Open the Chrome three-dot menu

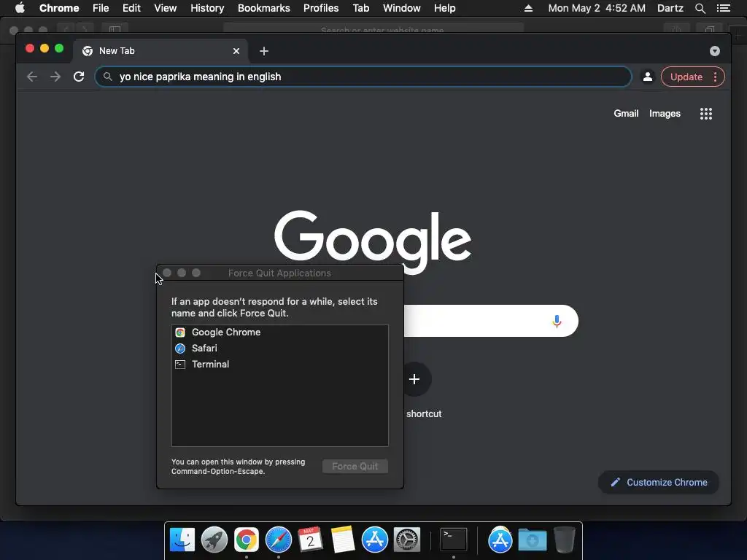[715, 77]
